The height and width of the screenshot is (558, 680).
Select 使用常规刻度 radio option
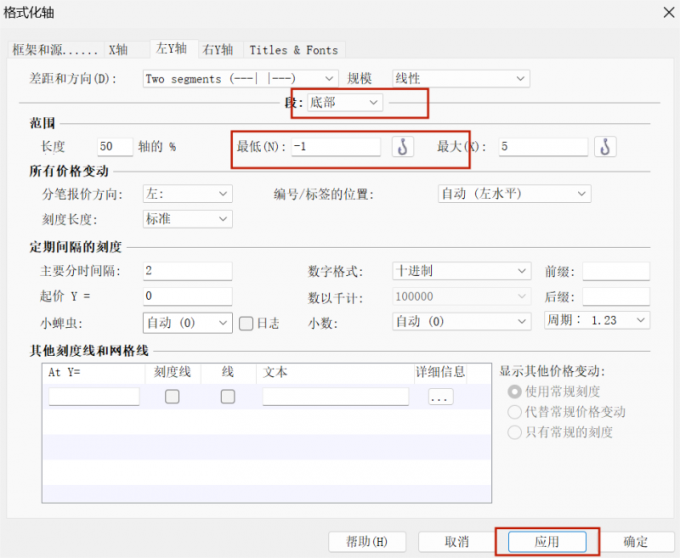[514, 392]
